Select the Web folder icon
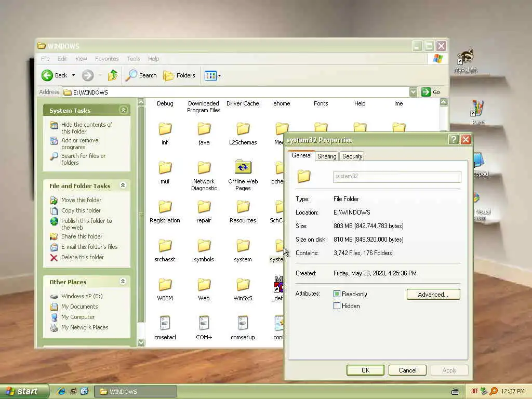The width and height of the screenshot is (532, 399). coord(204,285)
